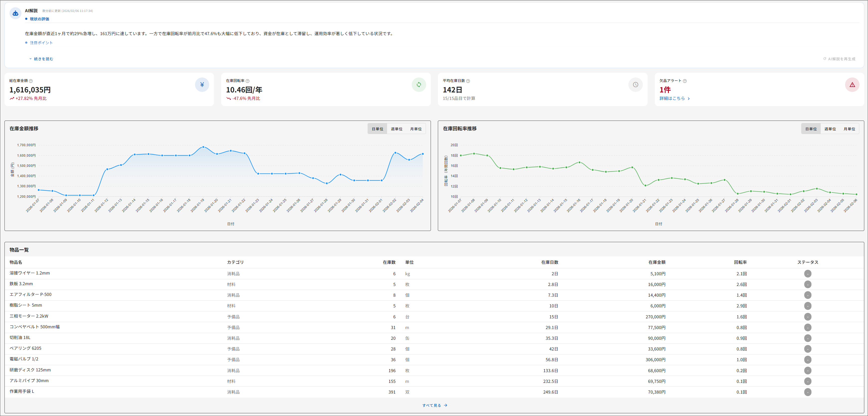
Task: Open help icon next to 欠品アラート
Action: pos(685,81)
